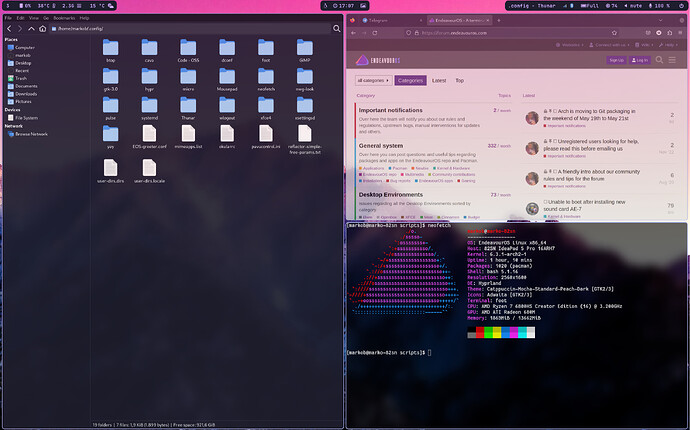The width and height of the screenshot is (690, 430).
Task: Go forward in Thunar file manager
Action: pos(20,29)
